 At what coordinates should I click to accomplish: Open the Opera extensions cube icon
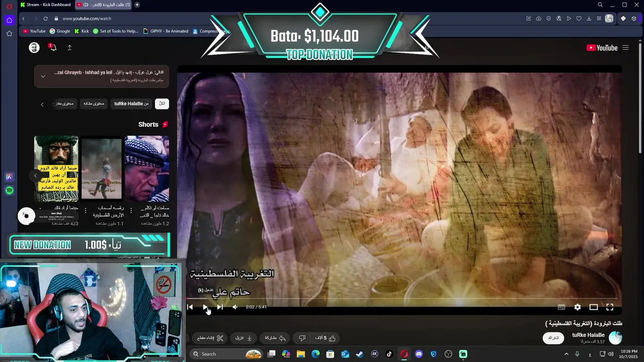tap(634, 19)
